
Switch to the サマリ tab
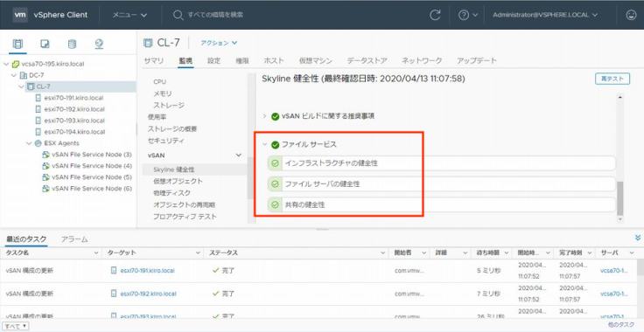click(154, 60)
